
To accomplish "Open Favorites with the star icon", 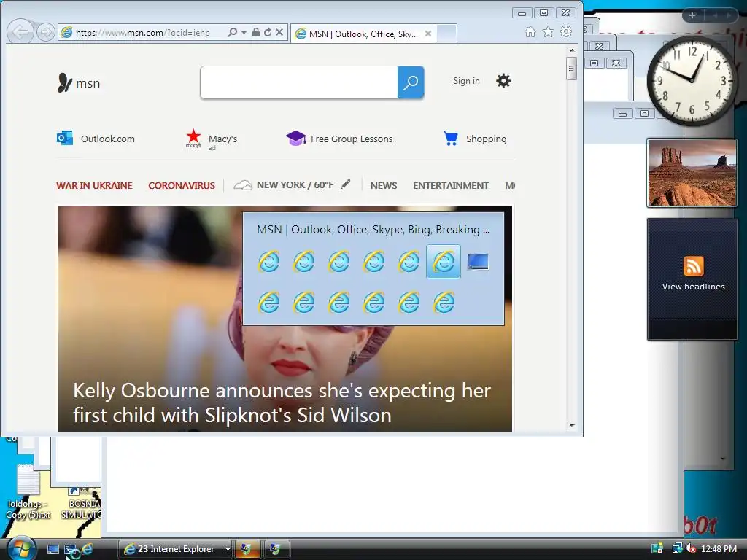I will coord(549,32).
